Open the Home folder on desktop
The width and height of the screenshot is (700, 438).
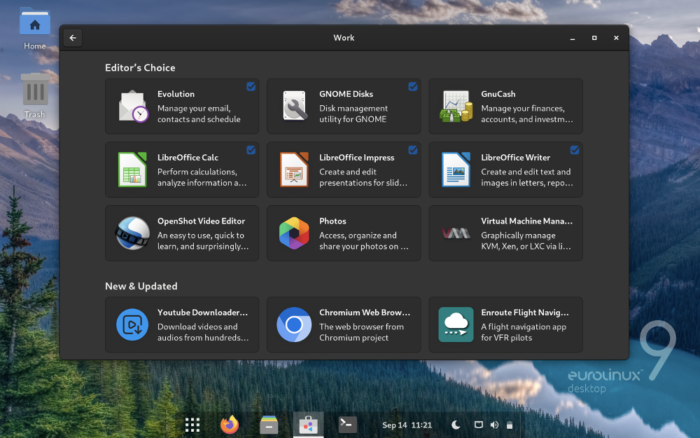point(35,29)
